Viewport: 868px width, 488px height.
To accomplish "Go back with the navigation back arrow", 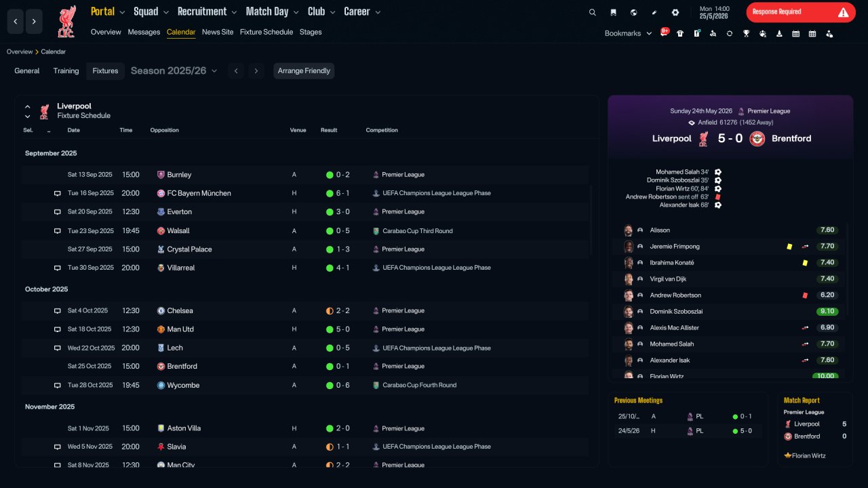I will (16, 22).
